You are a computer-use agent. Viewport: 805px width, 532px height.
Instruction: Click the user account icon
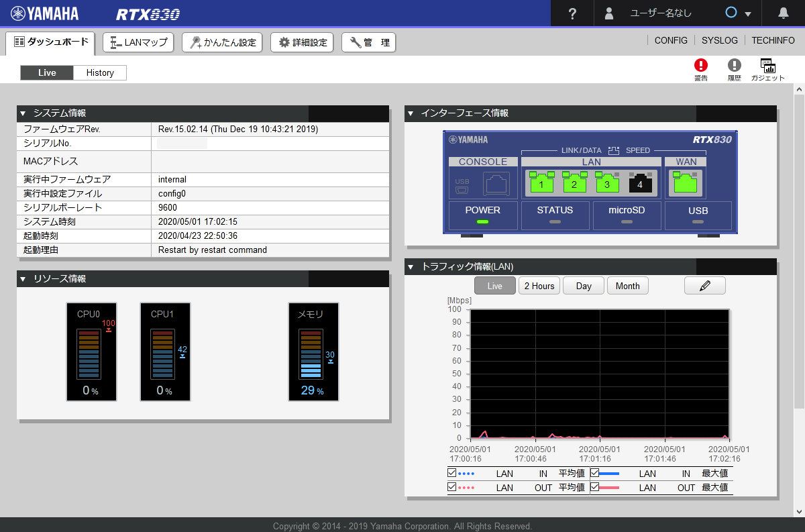tap(608, 13)
